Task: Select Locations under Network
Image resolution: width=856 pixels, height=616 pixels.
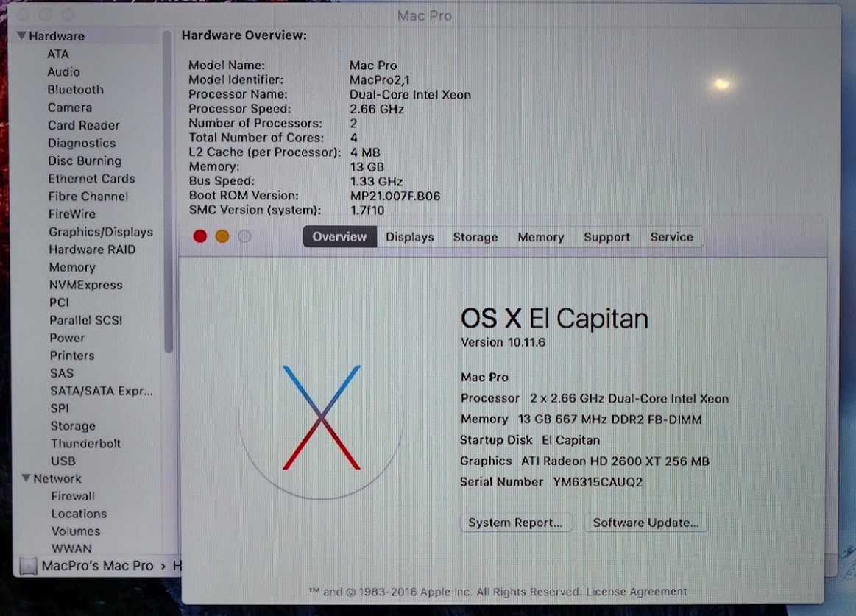Action: point(79,514)
